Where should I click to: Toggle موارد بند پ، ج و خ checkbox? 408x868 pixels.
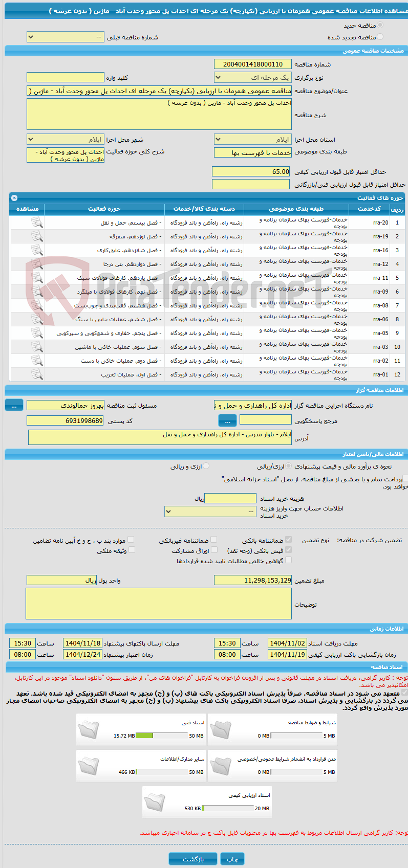pos(131,540)
